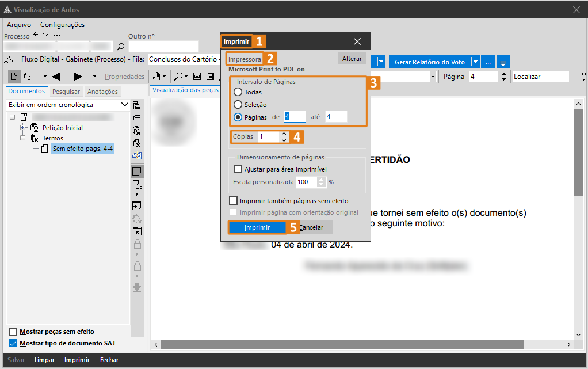Switch to the Pesquisar tab
The image size is (588, 369).
(x=66, y=92)
